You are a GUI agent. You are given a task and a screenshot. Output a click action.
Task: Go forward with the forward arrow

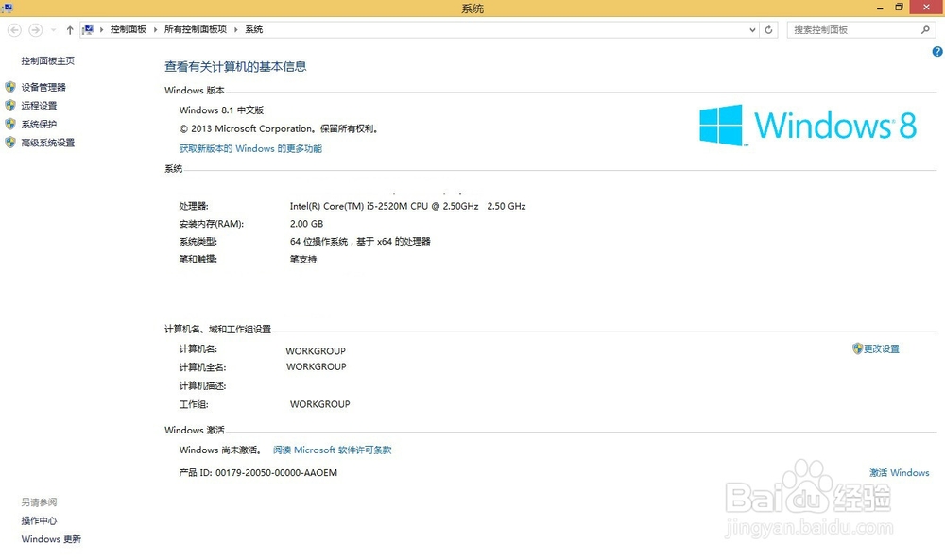coord(36,29)
